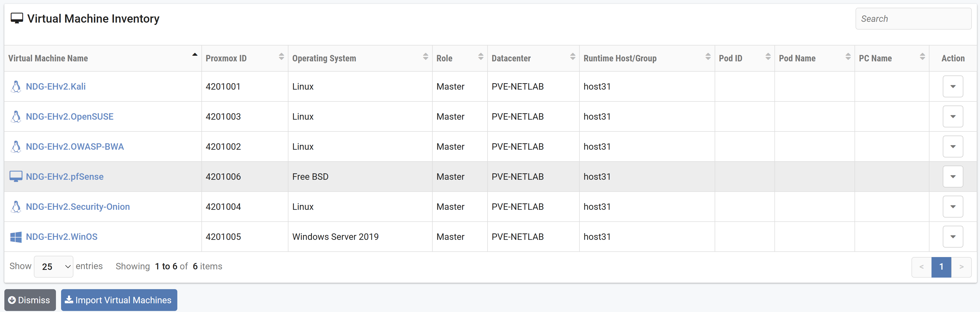Open action dropdown for NDG-EHv2.Kali
980x312 pixels.
tap(953, 87)
